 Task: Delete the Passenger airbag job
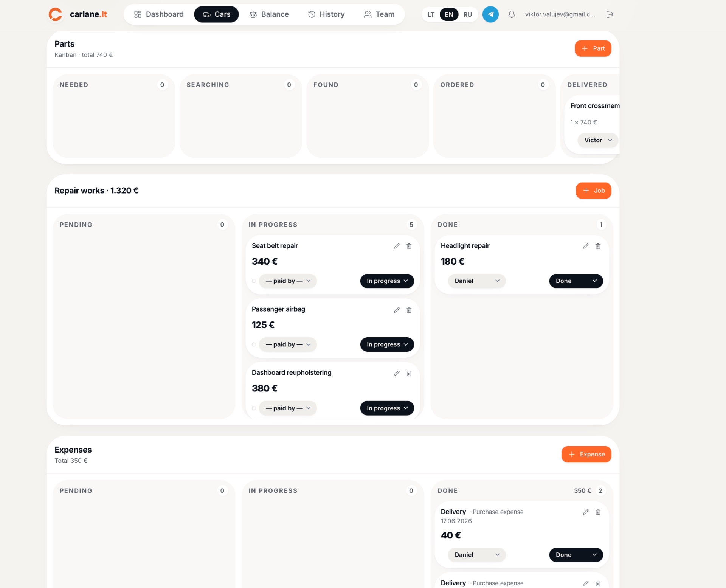[x=409, y=310]
